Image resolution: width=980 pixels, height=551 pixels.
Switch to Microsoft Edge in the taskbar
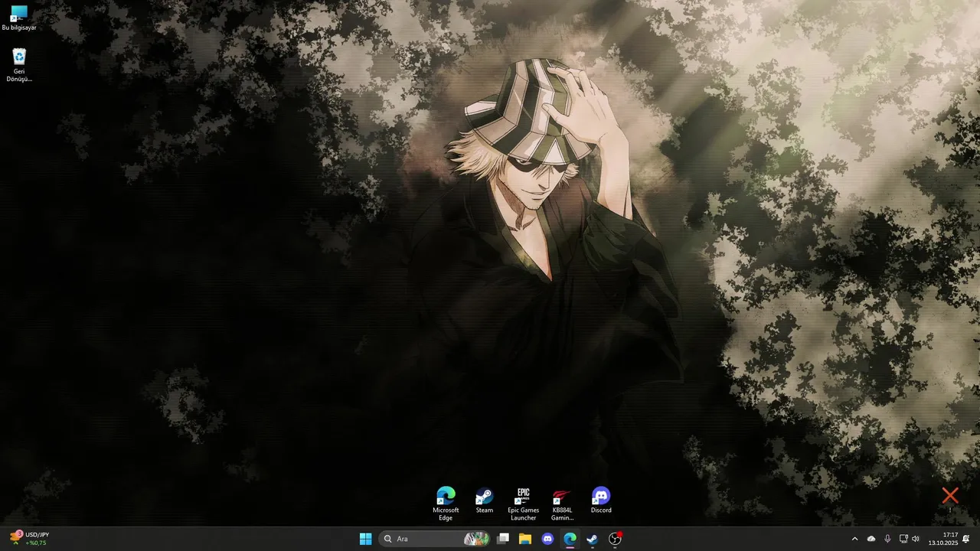point(570,539)
